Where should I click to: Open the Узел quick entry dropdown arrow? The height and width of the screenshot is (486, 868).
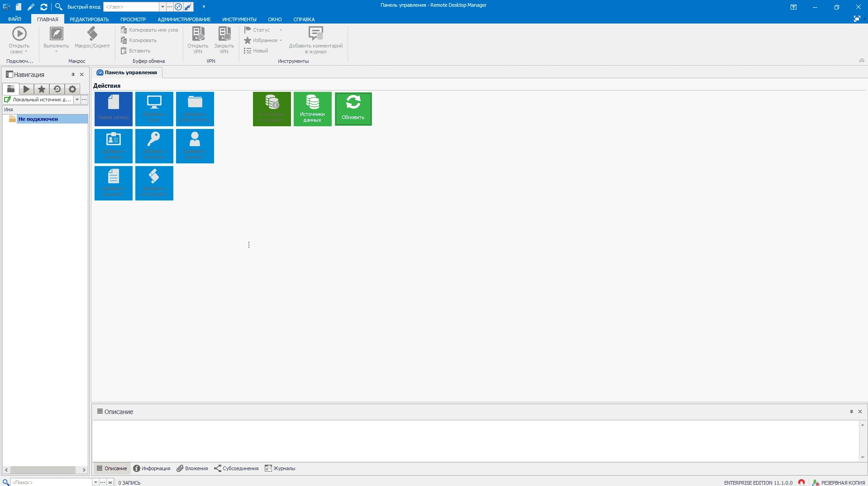click(x=162, y=7)
